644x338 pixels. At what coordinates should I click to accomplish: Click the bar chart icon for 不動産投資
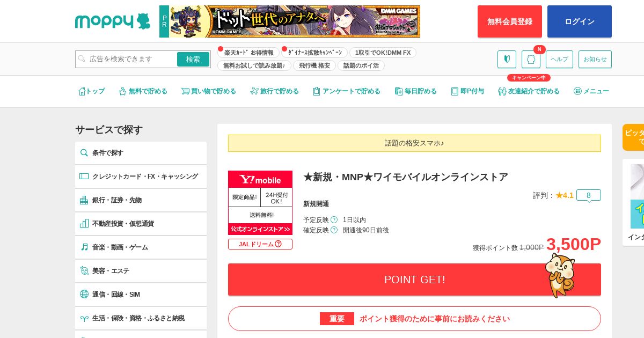(84, 223)
